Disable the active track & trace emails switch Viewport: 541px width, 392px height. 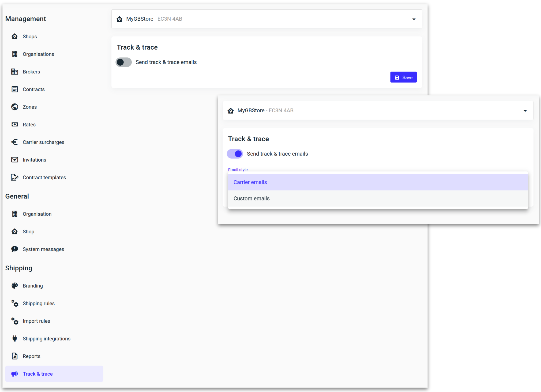(x=235, y=154)
